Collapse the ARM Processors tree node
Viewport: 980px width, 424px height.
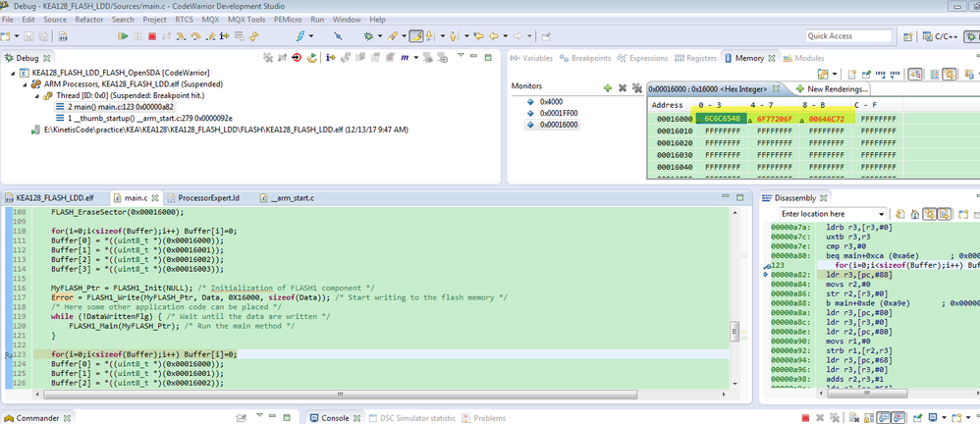(23, 84)
